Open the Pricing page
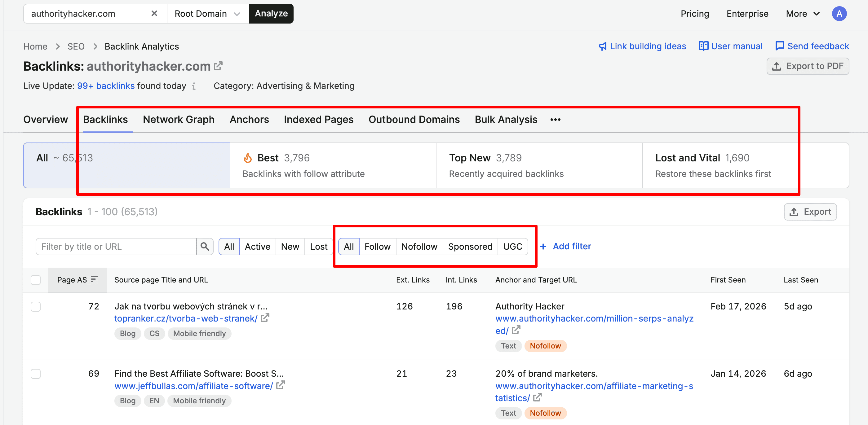The height and width of the screenshot is (425, 868). [695, 13]
